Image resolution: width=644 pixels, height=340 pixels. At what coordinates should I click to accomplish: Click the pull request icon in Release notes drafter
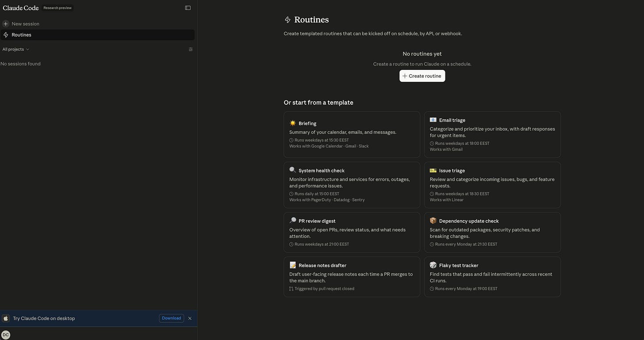click(291, 289)
